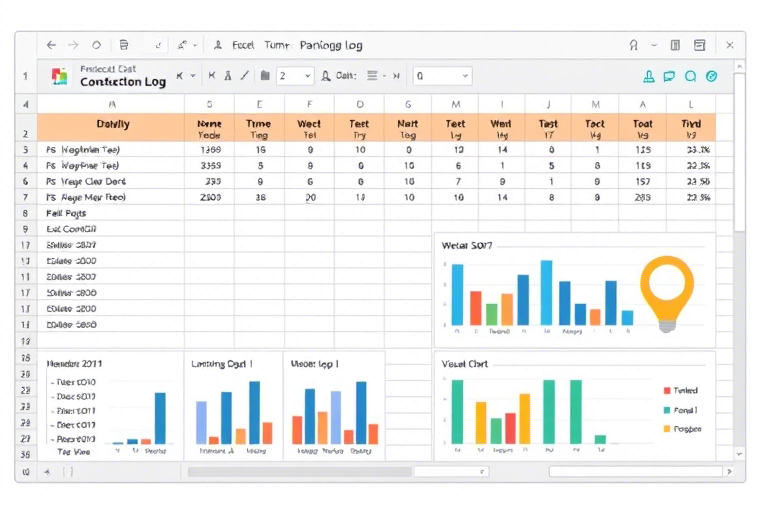Click the orange lightbulb icon on chart

[x=667, y=293]
